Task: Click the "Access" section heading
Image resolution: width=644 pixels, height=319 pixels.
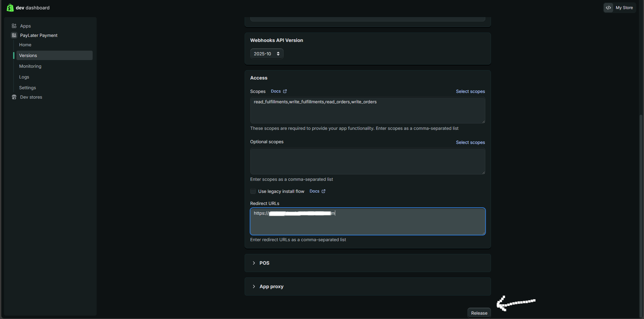Action: point(259,78)
